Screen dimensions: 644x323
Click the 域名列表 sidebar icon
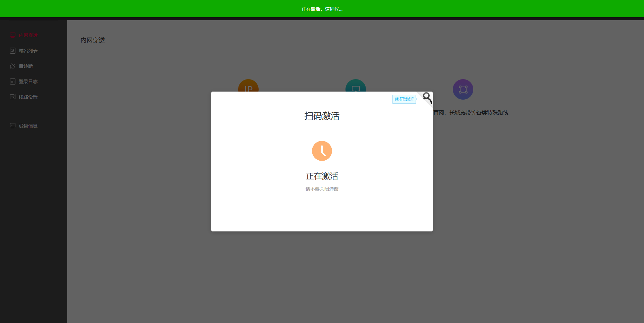tap(13, 51)
